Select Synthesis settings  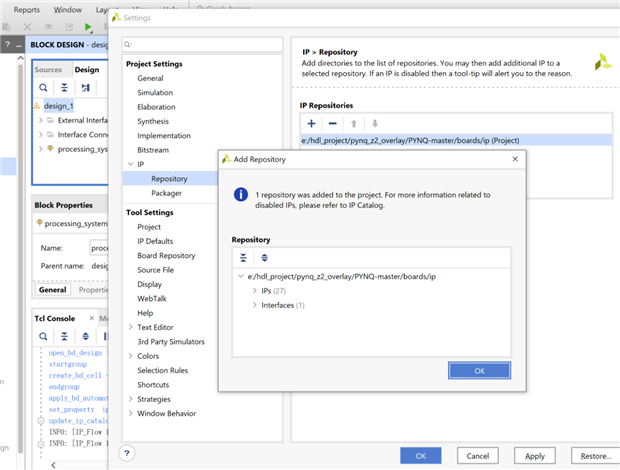[153, 121]
